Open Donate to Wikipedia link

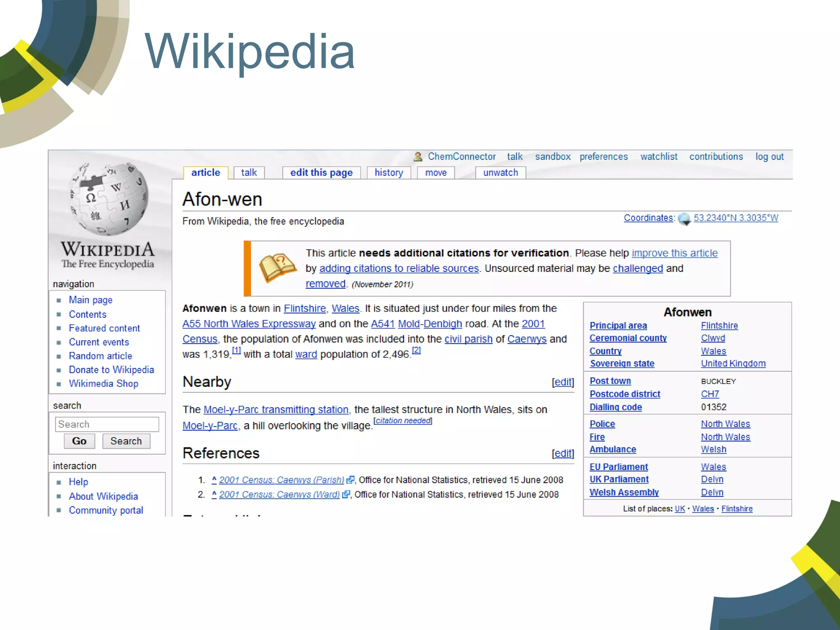[112, 370]
